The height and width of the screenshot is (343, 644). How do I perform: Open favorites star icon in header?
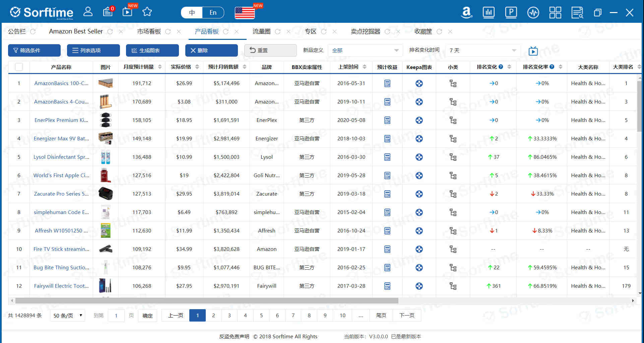(x=147, y=12)
